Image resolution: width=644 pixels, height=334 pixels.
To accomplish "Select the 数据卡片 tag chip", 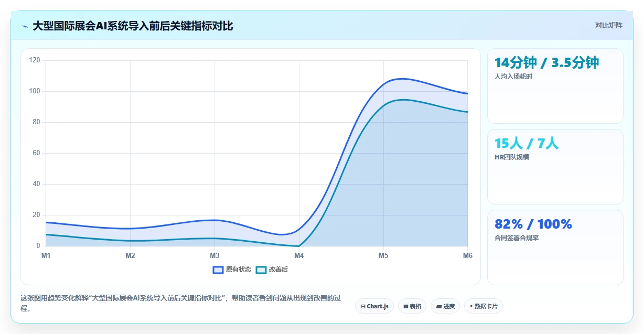I will pos(484,306).
